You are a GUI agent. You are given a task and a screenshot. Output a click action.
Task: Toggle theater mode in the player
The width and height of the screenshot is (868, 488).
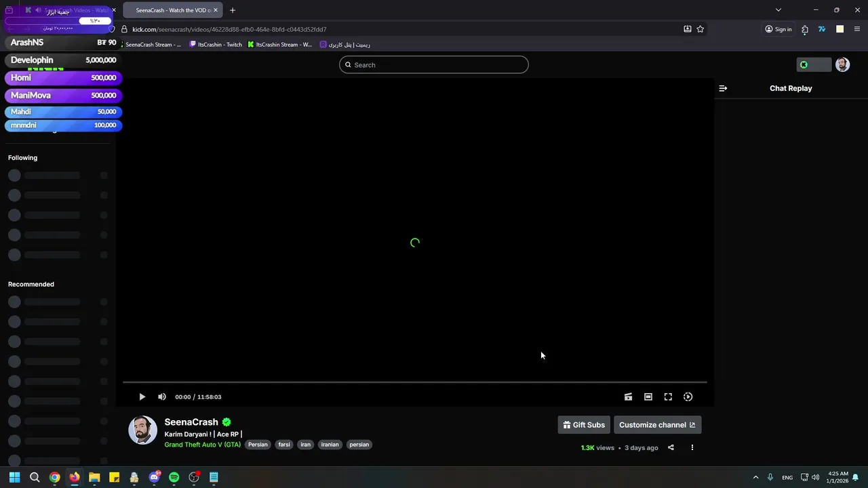[648, 397]
